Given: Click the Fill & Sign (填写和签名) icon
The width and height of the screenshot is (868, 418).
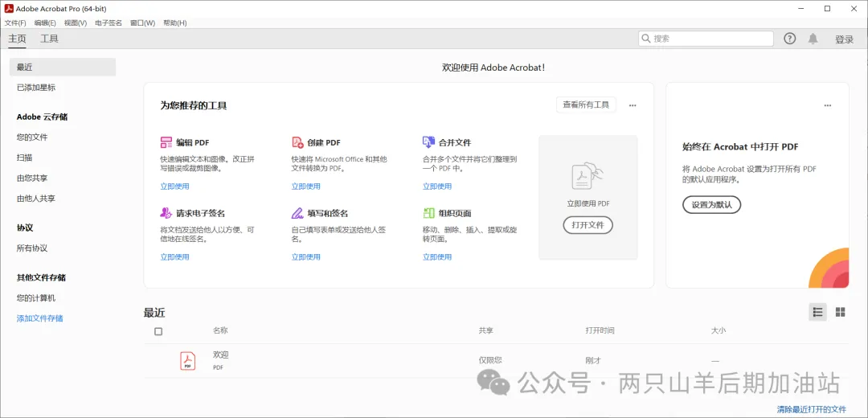Looking at the screenshot, I should pyautogui.click(x=298, y=213).
